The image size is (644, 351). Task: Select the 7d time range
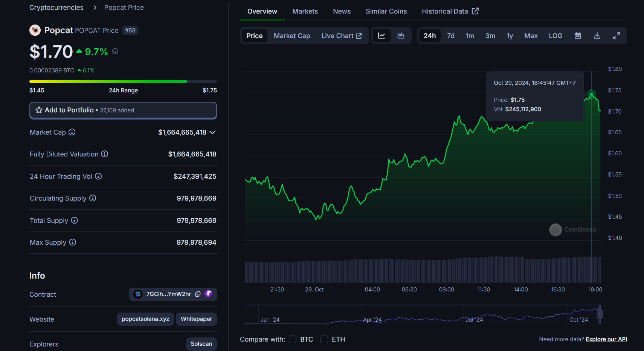tap(450, 36)
